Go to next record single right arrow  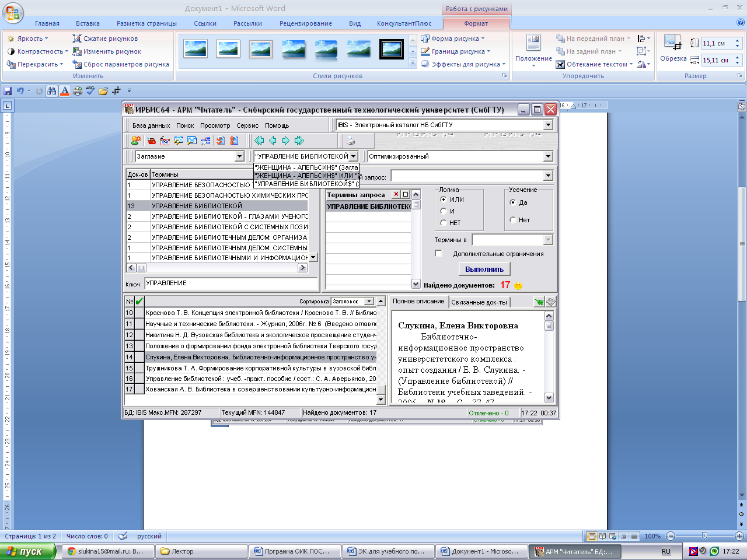click(286, 141)
